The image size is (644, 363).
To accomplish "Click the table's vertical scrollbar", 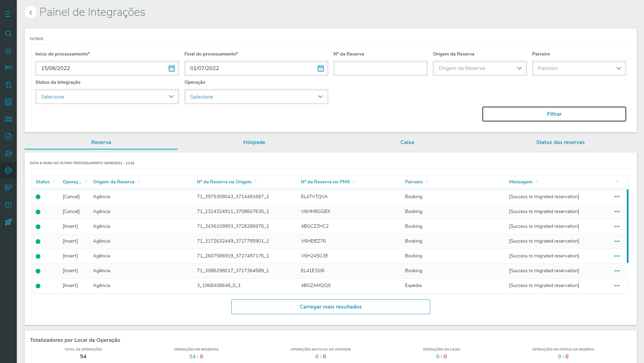I will 628,226.
